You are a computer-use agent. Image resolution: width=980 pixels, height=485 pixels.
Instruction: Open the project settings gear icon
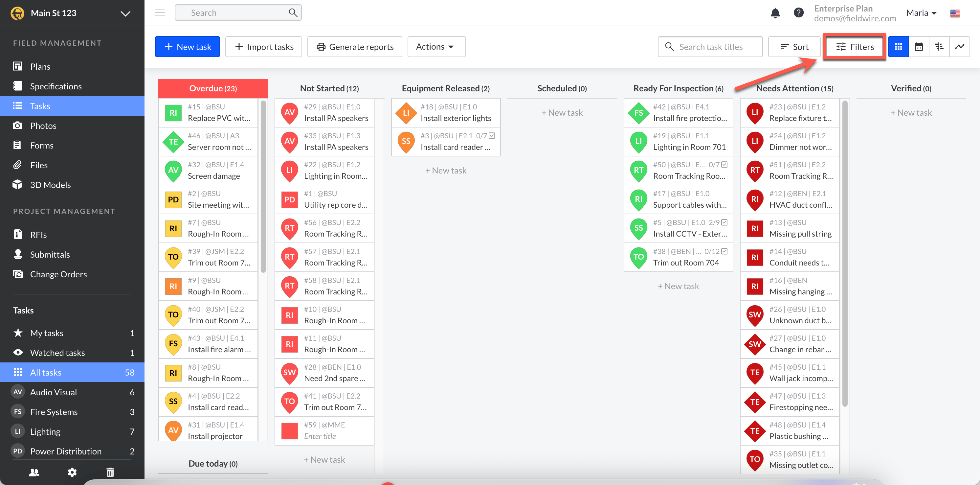[72, 473]
